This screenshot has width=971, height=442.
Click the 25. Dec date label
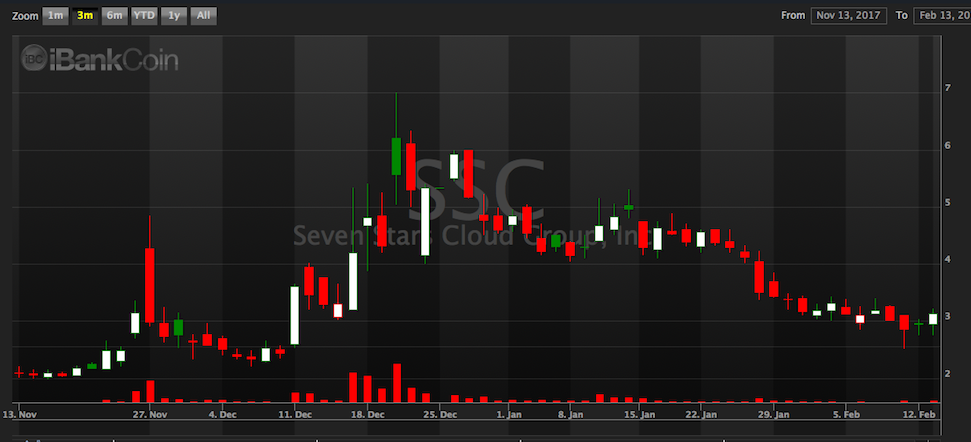(440, 415)
